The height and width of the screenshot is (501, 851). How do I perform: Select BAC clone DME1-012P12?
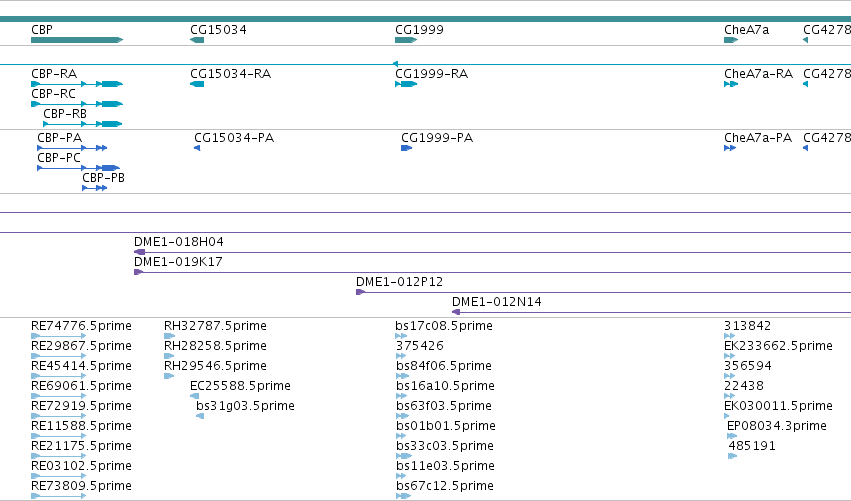[604, 292]
